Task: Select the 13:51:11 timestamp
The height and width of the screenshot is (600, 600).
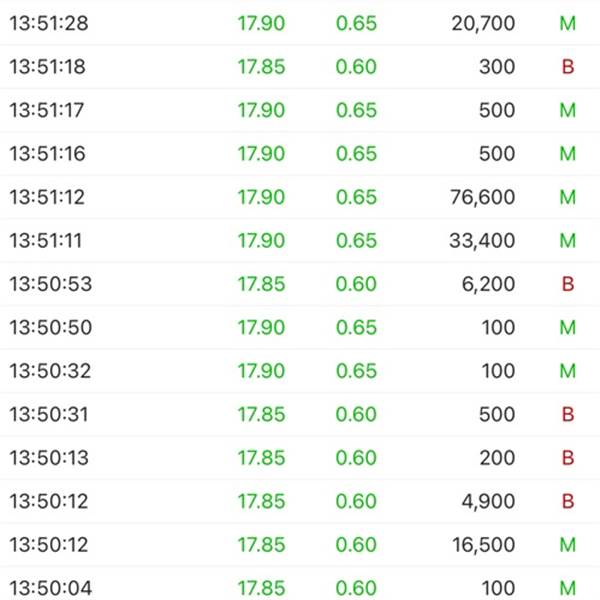Action: [x=46, y=240]
